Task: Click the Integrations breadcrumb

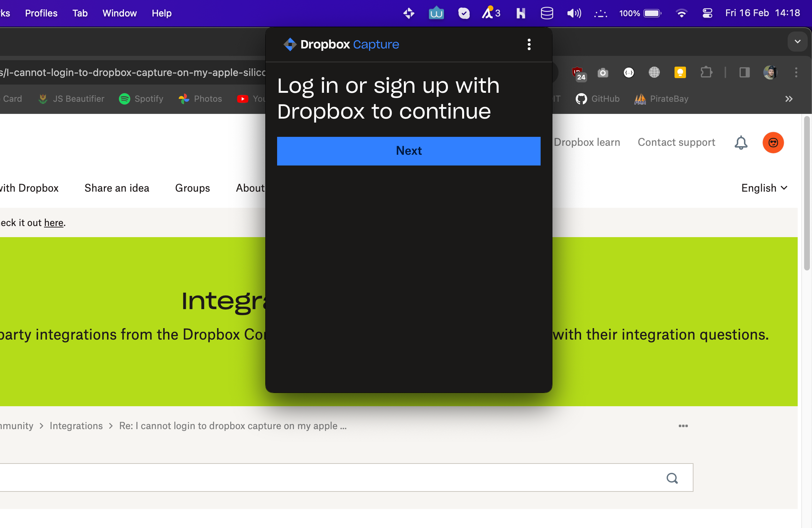Action: point(76,426)
